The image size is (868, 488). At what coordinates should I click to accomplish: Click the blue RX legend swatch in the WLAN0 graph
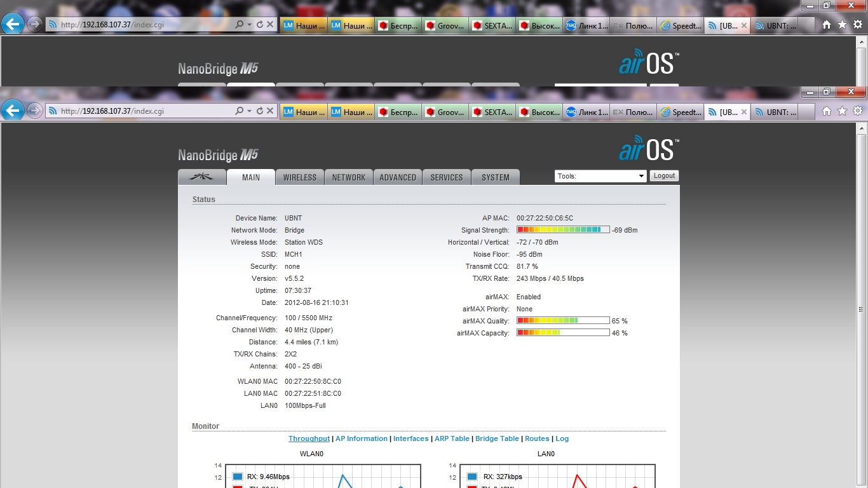pyautogui.click(x=238, y=477)
